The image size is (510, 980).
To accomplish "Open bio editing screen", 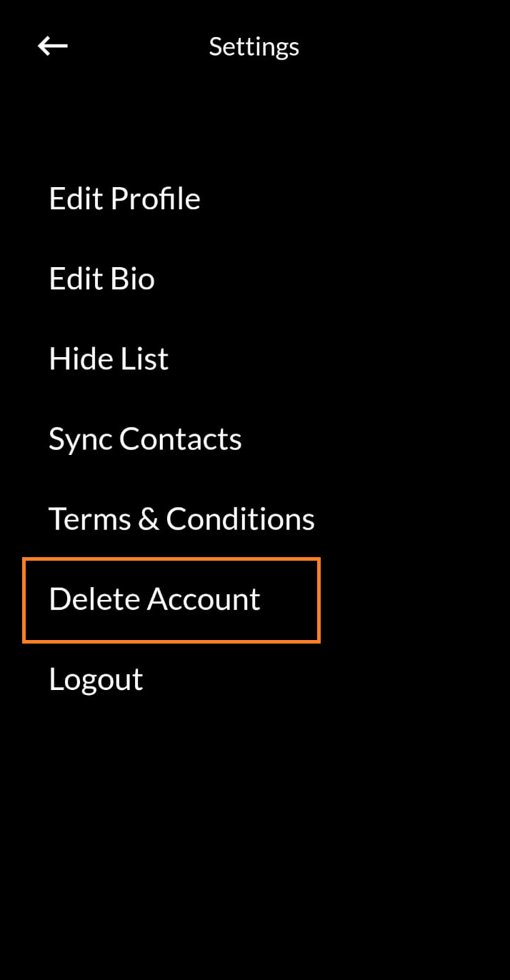I will click(x=101, y=279).
